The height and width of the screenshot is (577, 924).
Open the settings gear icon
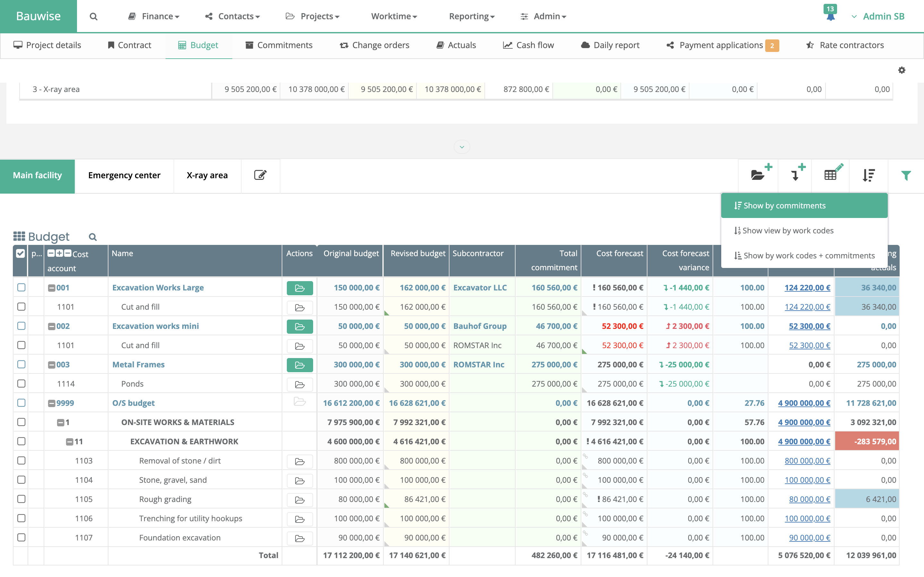(902, 70)
